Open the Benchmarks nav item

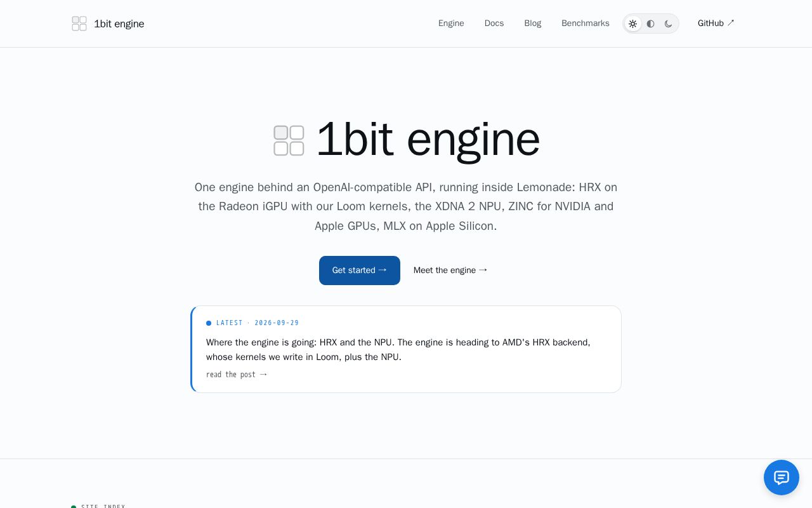tap(586, 23)
